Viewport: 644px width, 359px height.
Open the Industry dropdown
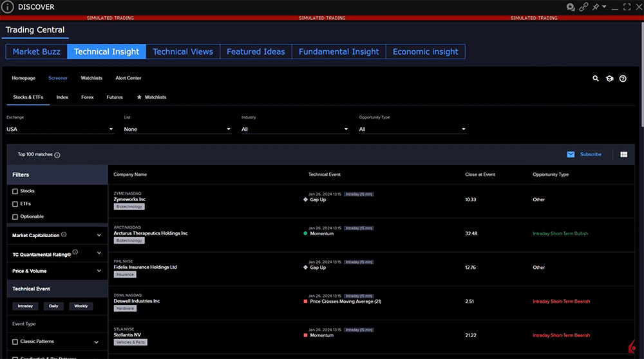coord(295,129)
